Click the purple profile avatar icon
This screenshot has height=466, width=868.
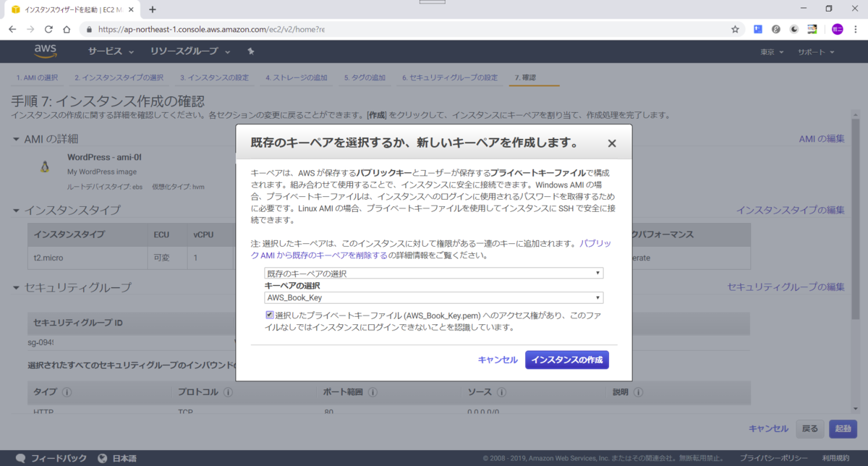(837, 30)
